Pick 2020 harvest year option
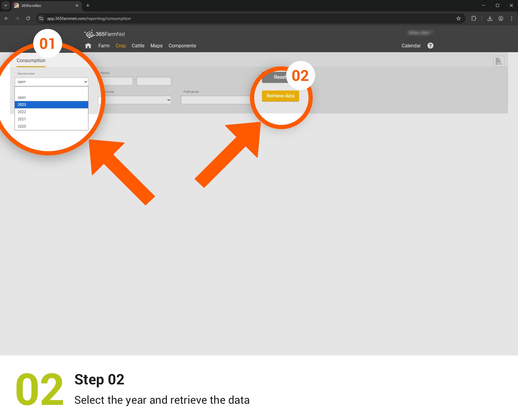Screen dimensions: 518x420 coord(51,126)
